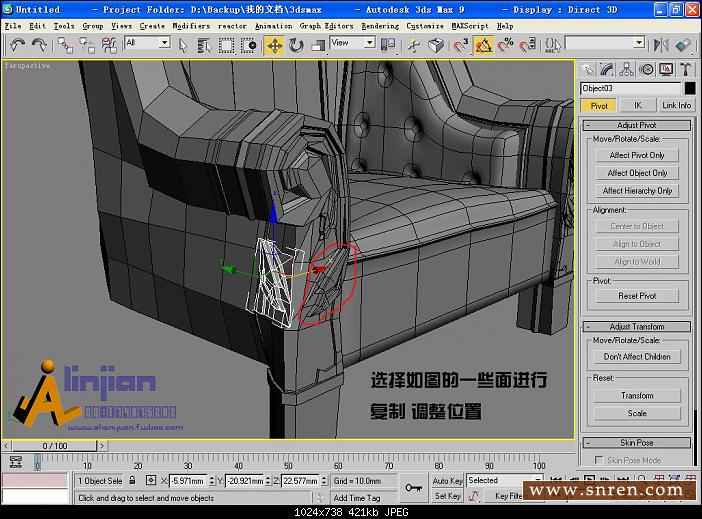Click Affect Object Only button
This screenshot has width=702, height=519.
[x=637, y=173]
